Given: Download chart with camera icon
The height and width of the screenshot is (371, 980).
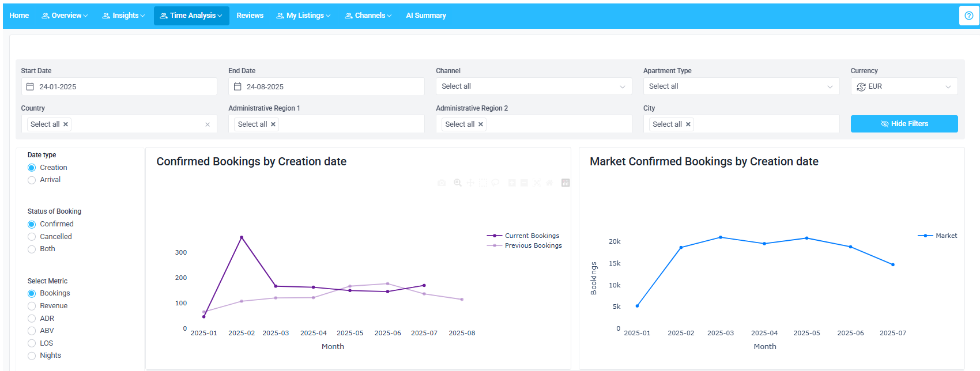Looking at the screenshot, I should [442, 183].
